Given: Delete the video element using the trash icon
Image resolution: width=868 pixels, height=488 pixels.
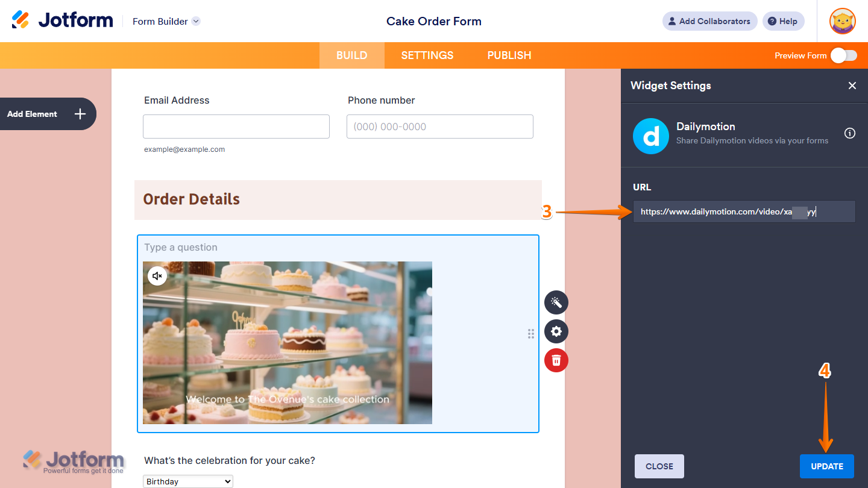Looking at the screenshot, I should (x=556, y=360).
